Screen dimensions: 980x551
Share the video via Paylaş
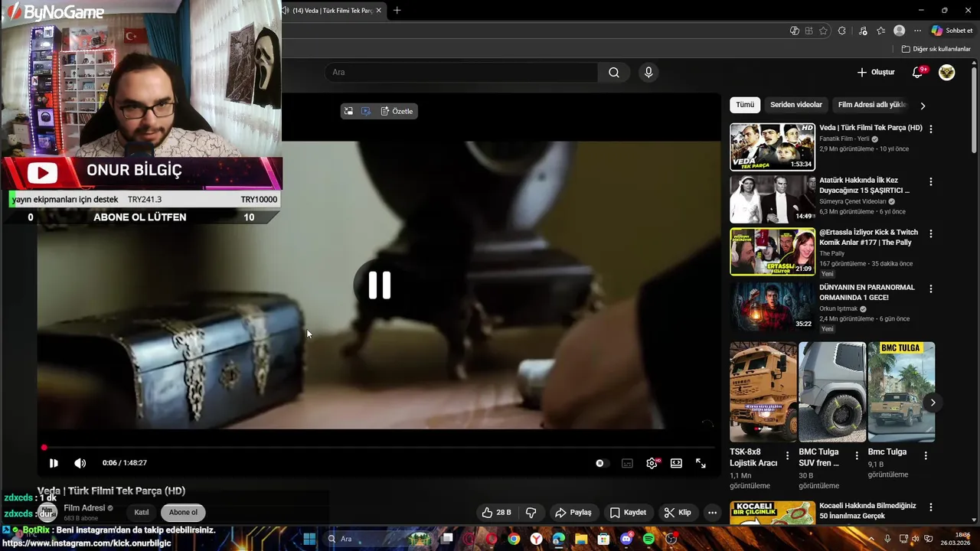click(x=573, y=513)
